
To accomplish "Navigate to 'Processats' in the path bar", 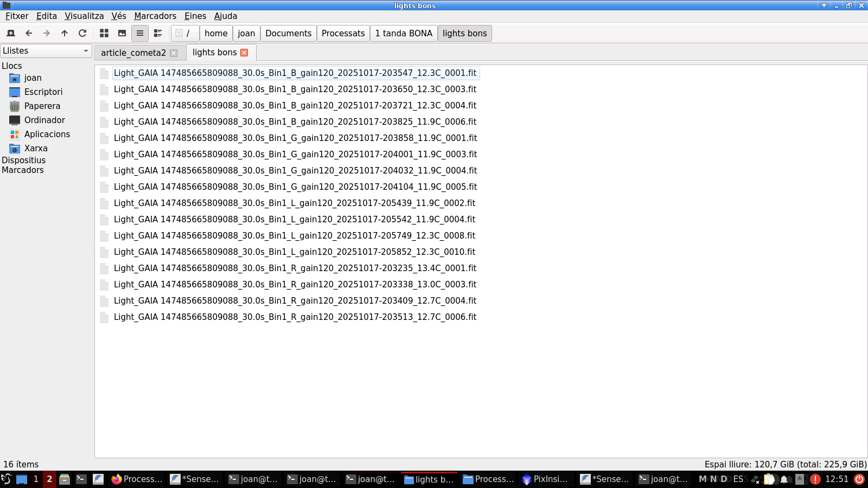I will (343, 33).
